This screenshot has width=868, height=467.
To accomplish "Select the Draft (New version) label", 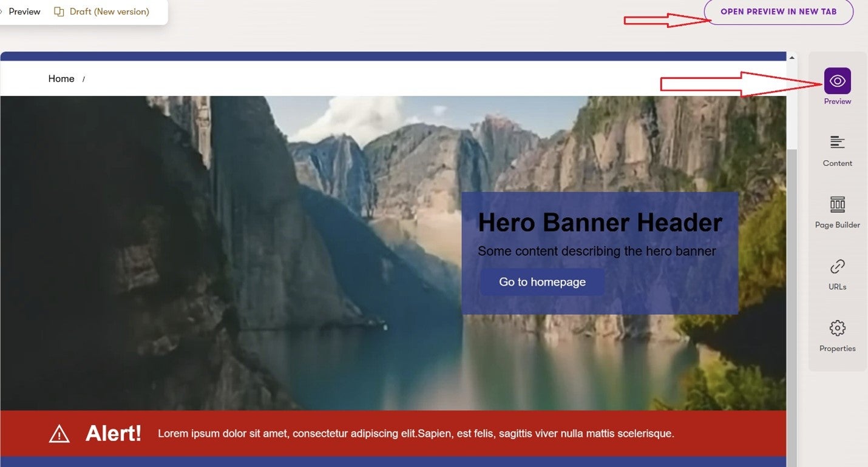I will click(x=109, y=12).
